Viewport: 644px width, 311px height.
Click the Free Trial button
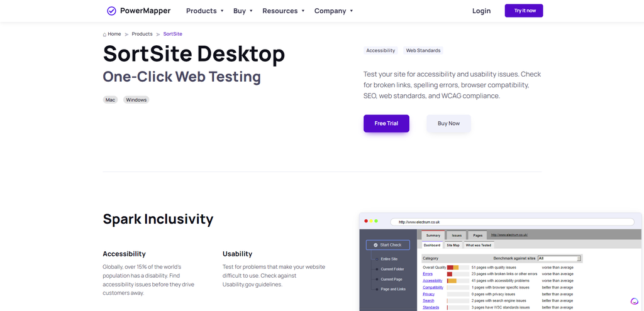coord(386,124)
